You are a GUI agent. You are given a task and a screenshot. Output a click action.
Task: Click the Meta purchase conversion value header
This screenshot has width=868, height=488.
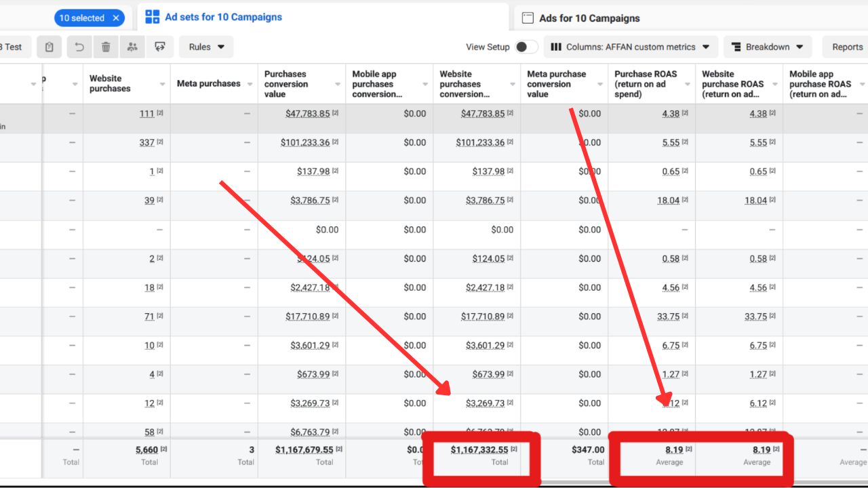point(557,84)
